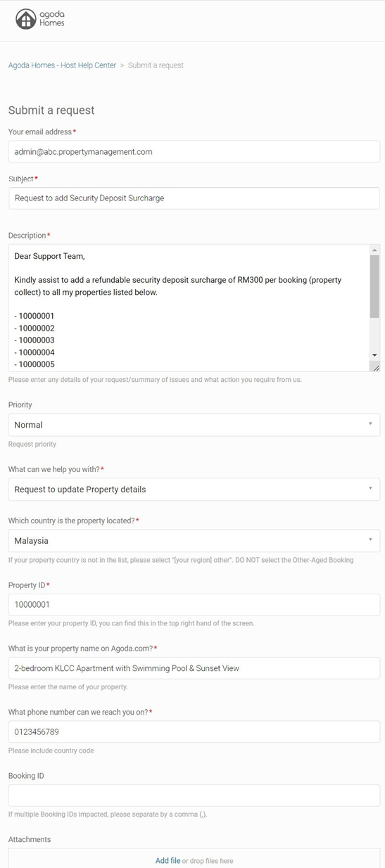
Task: Focus the email address input field
Action: [x=194, y=151]
